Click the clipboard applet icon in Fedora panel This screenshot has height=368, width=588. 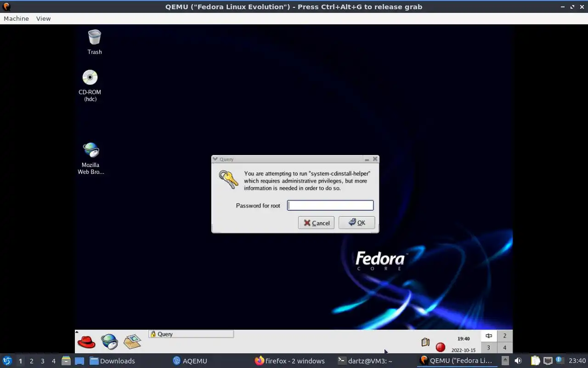(x=425, y=342)
